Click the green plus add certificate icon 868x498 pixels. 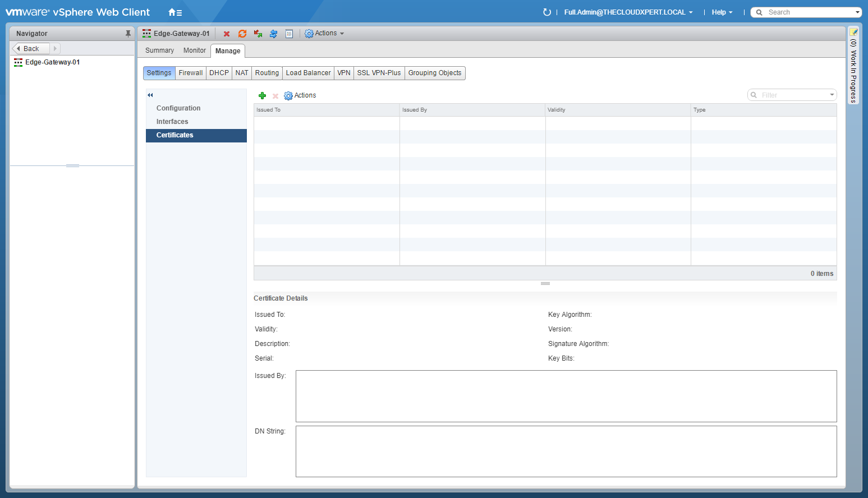pos(262,96)
